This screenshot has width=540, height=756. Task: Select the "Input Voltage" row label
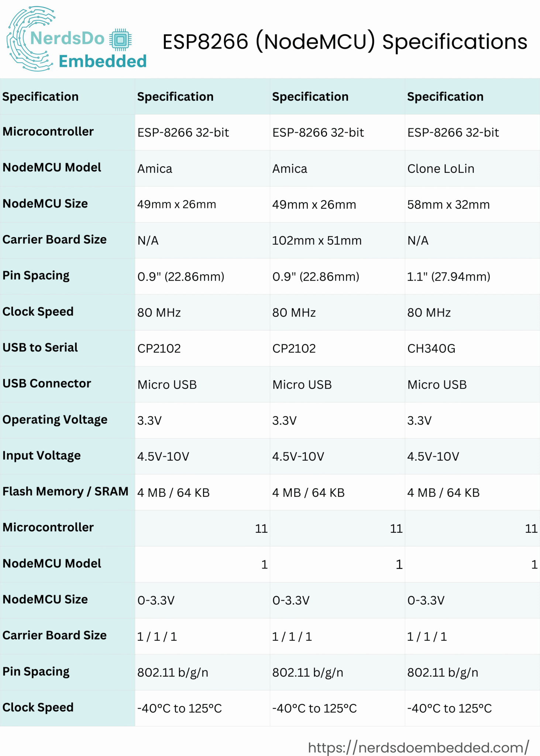point(42,456)
